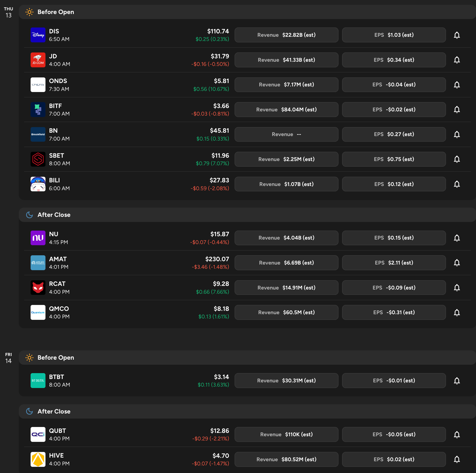Open SBET Revenue $2.25M estimate
Image resolution: width=476 pixels, height=473 pixels.
286,159
